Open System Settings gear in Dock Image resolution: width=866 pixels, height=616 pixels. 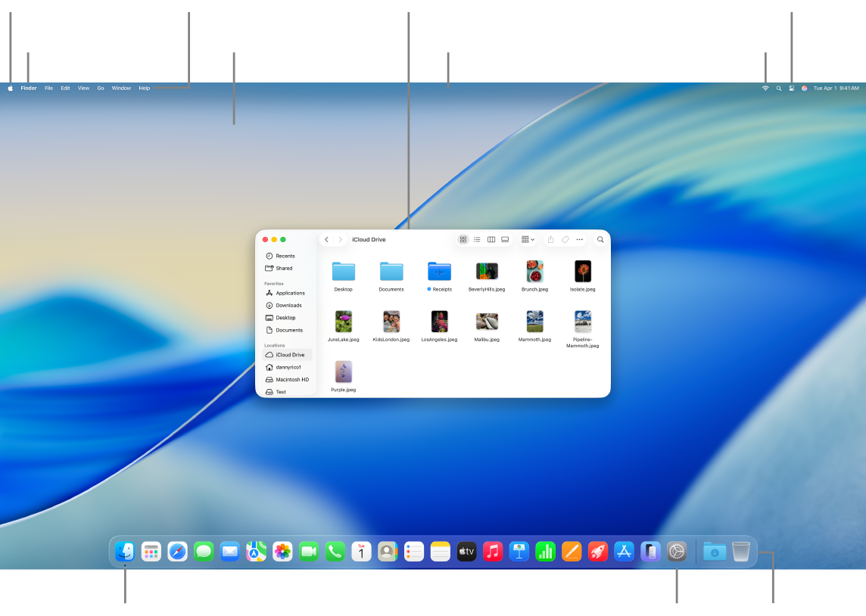(x=677, y=552)
